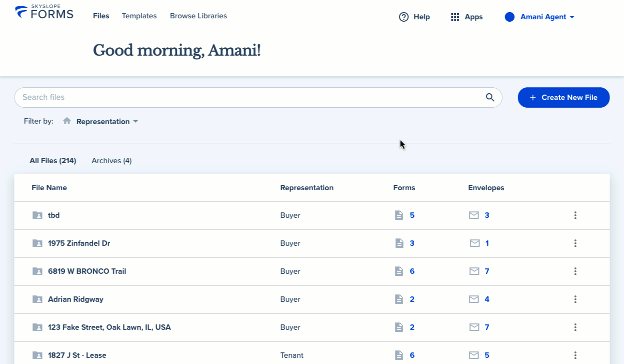Select the All Files (214) tab
624x364 pixels.
tap(53, 161)
